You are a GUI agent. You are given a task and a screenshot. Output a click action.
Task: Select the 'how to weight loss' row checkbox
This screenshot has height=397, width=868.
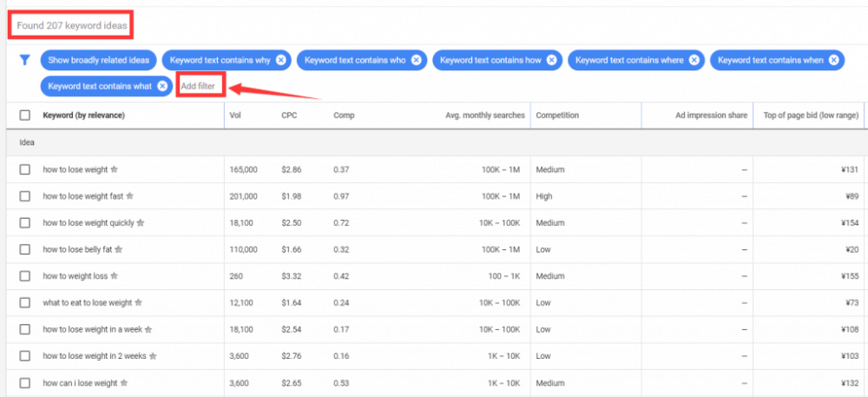click(24, 276)
